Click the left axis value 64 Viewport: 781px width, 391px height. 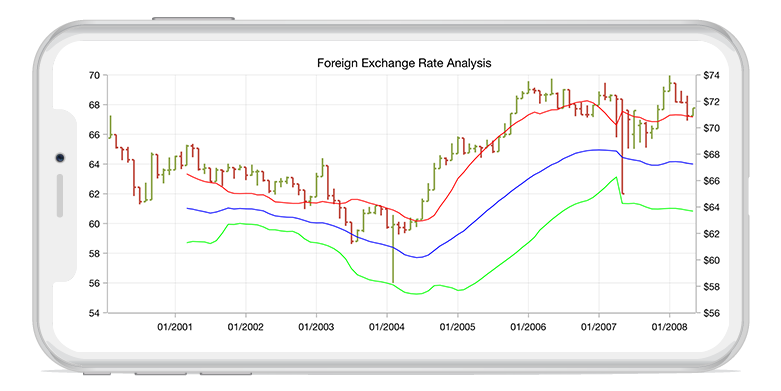[94, 164]
